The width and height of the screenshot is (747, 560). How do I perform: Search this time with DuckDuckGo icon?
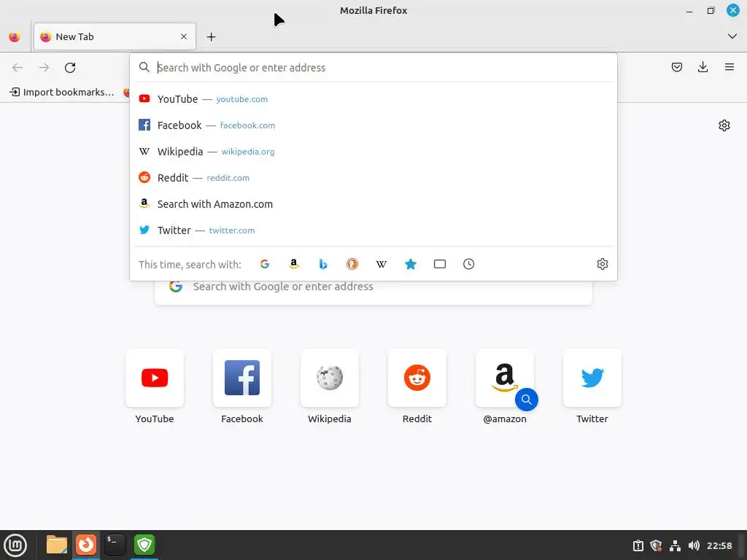[352, 264]
